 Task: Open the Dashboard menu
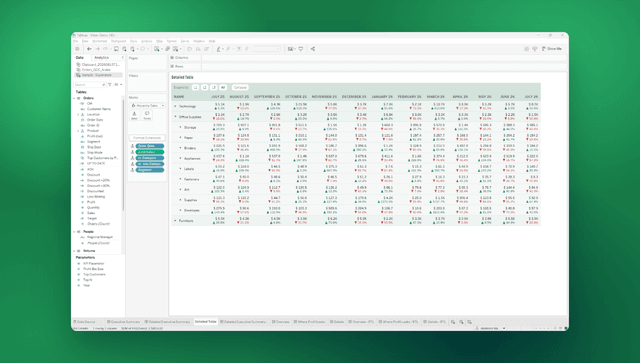pyautogui.click(x=118, y=41)
